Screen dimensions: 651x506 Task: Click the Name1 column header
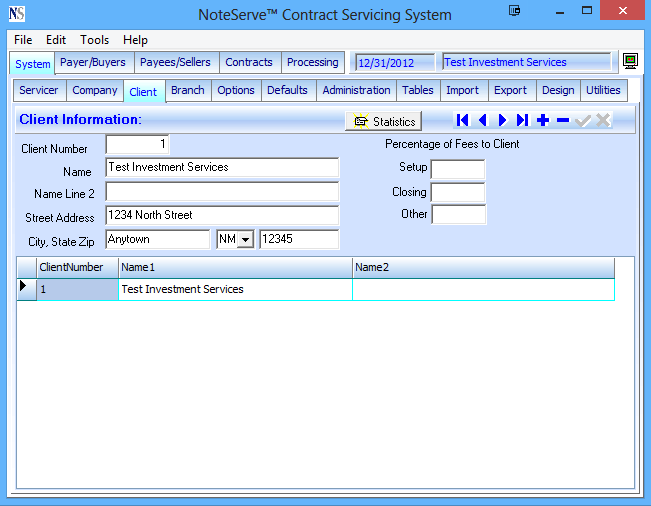tap(235, 267)
